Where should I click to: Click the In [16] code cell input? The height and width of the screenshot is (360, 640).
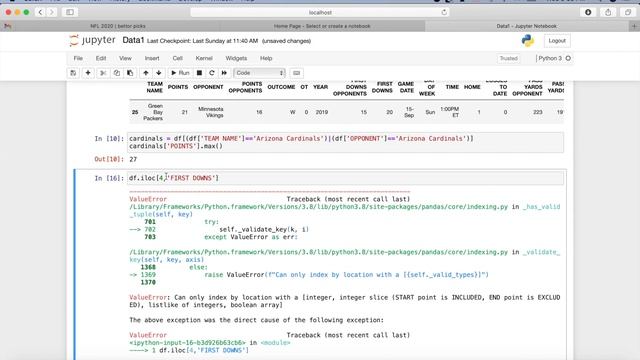pyautogui.click(x=345, y=178)
